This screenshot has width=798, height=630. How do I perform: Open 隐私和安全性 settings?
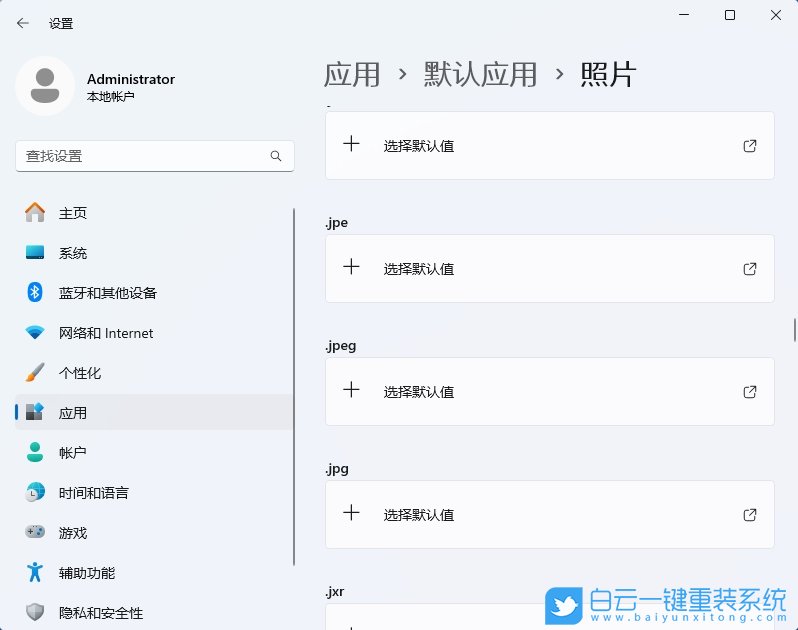pos(154,613)
